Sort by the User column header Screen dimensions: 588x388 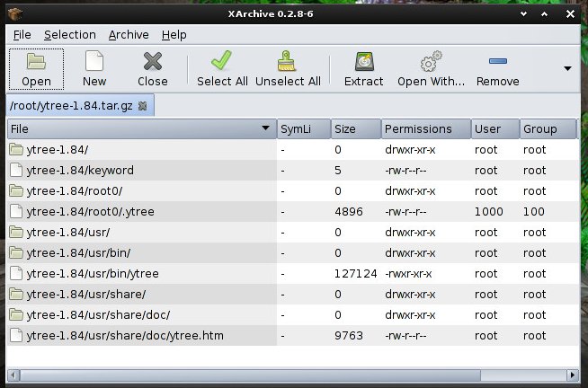495,128
